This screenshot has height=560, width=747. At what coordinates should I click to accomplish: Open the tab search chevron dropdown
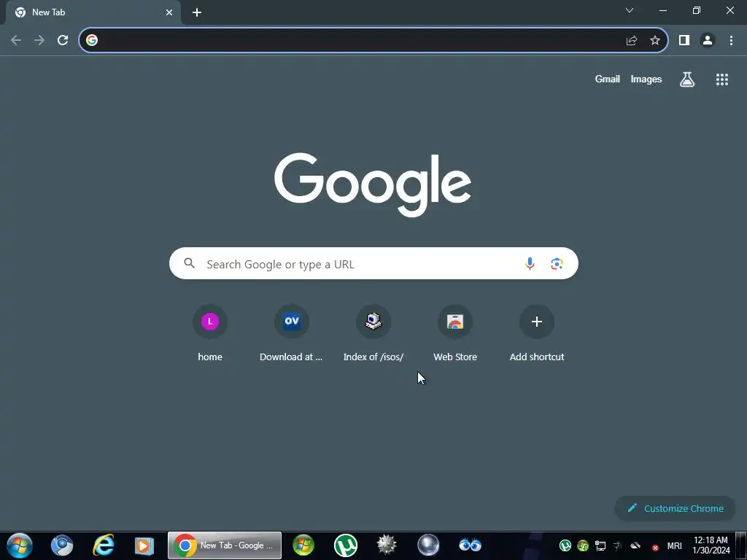click(x=630, y=10)
